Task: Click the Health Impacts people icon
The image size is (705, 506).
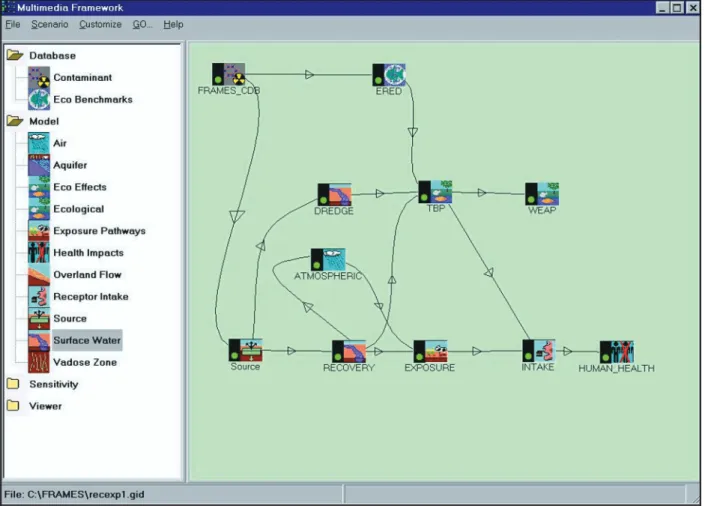Action: (x=39, y=253)
